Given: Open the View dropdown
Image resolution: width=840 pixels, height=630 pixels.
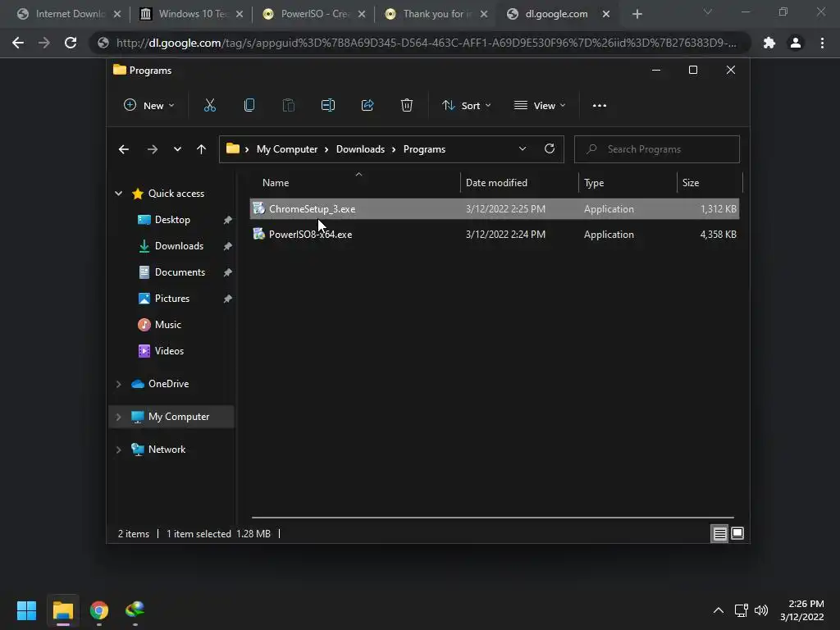Looking at the screenshot, I should tap(540, 106).
